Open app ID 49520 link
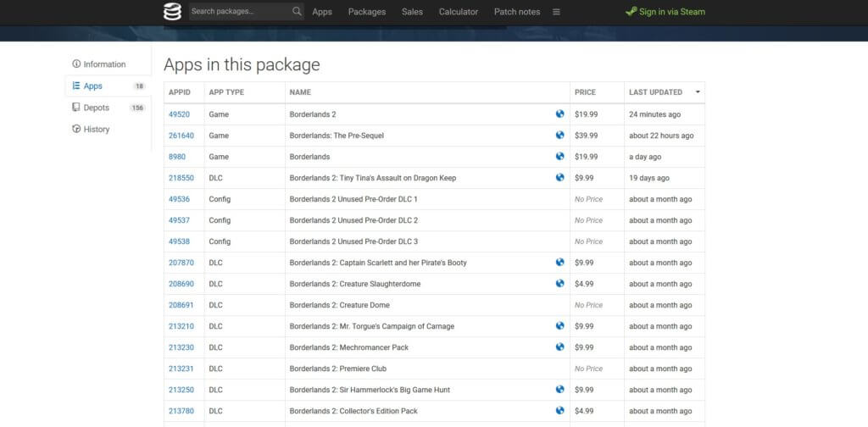Viewport: 868px width, 427px height. 179,114
